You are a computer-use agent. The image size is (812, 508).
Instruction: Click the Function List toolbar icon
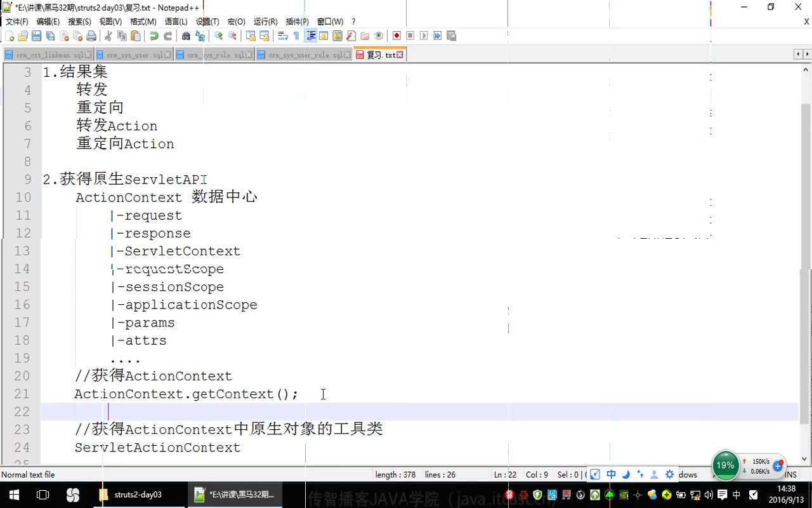click(x=351, y=36)
